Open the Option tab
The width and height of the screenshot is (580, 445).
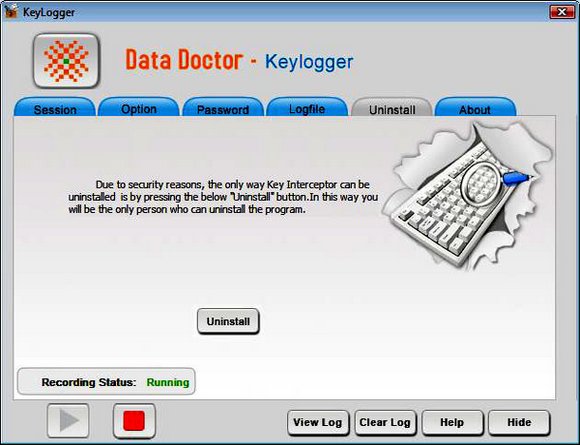[x=139, y=107]
